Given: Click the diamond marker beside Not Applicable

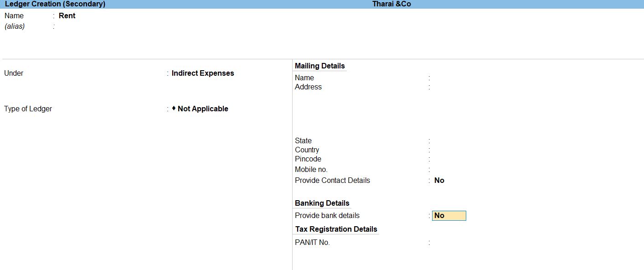Looking at the screenshot, I should (x=174, y=109).
